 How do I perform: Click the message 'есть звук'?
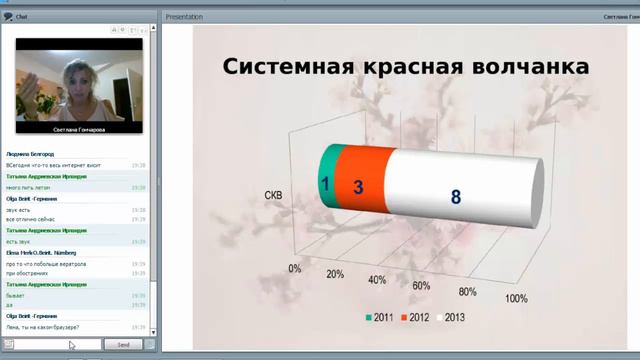coord(18,242)
